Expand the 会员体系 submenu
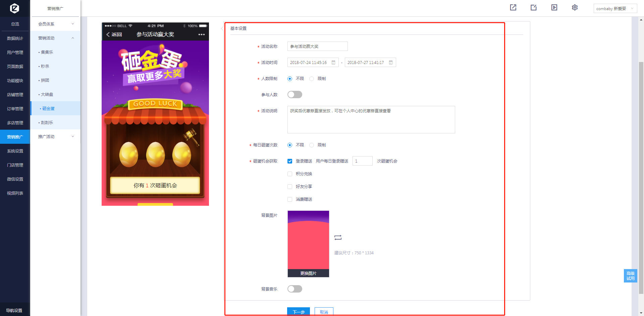The width and height of the screenshot is (644, 316). click(56, 24)
